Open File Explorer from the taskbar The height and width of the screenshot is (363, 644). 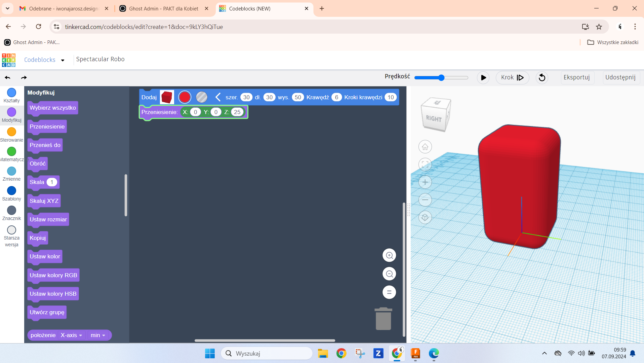pos(323,353)
